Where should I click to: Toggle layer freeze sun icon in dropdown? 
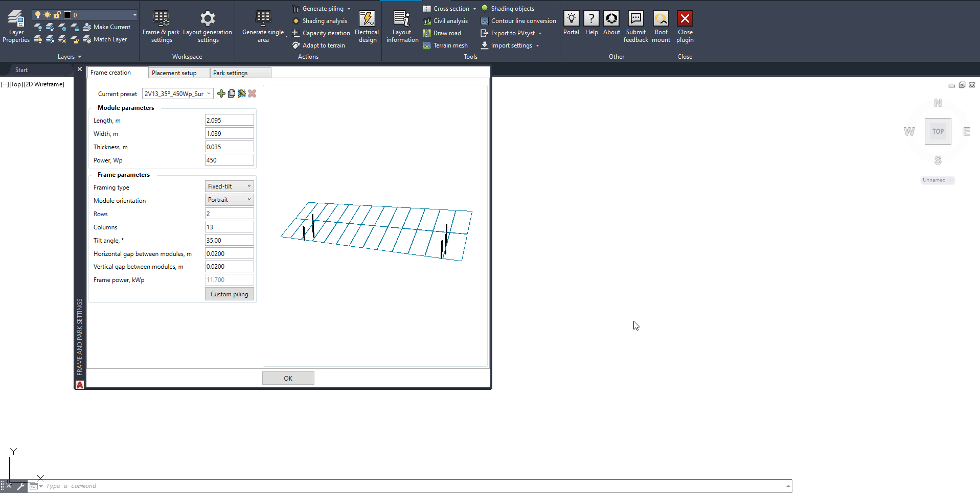pyautogui.click(x=47, y=15)
